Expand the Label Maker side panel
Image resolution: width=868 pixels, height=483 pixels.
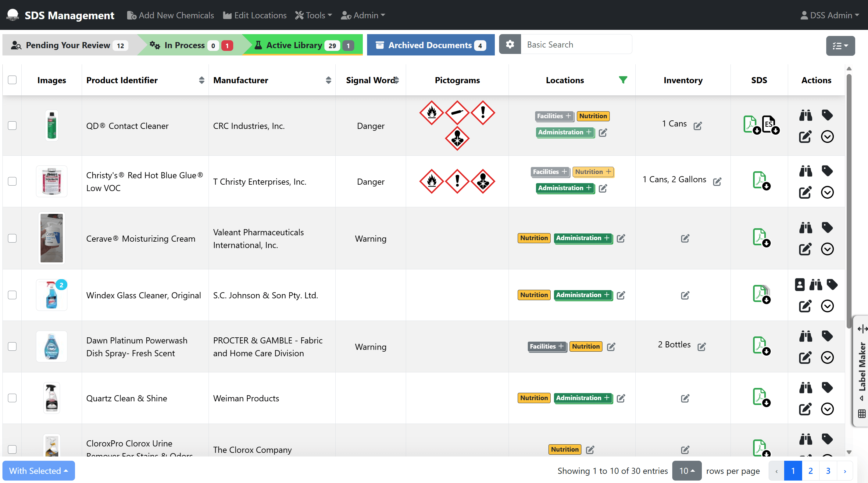pyautogui.click(x=862, y=371)
